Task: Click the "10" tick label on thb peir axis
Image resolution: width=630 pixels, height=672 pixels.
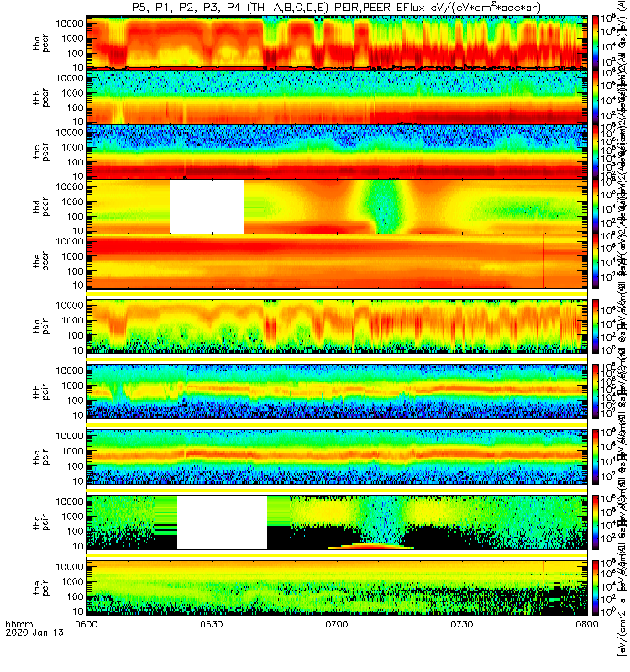Action: point(77,416)
